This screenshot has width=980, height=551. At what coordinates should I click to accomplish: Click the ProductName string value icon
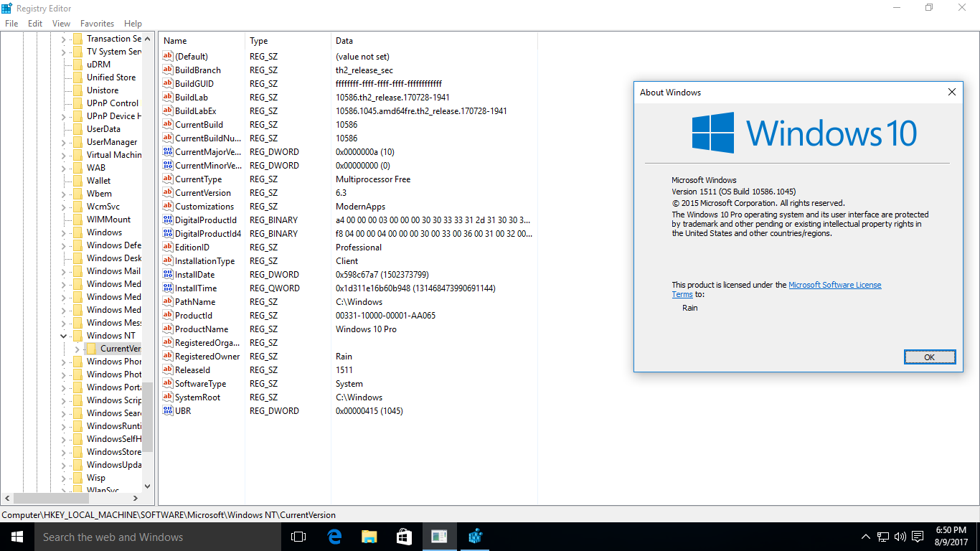(168, 329)
